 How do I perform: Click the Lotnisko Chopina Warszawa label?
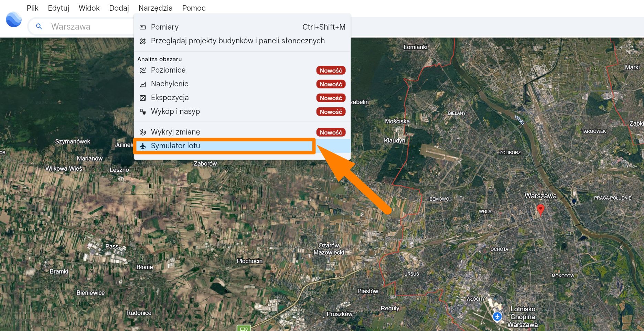tap(523, 317)
